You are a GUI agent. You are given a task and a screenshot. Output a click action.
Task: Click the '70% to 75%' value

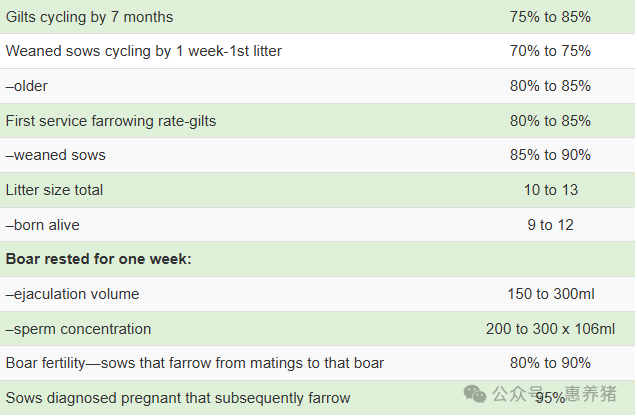[x=550, y=51]
